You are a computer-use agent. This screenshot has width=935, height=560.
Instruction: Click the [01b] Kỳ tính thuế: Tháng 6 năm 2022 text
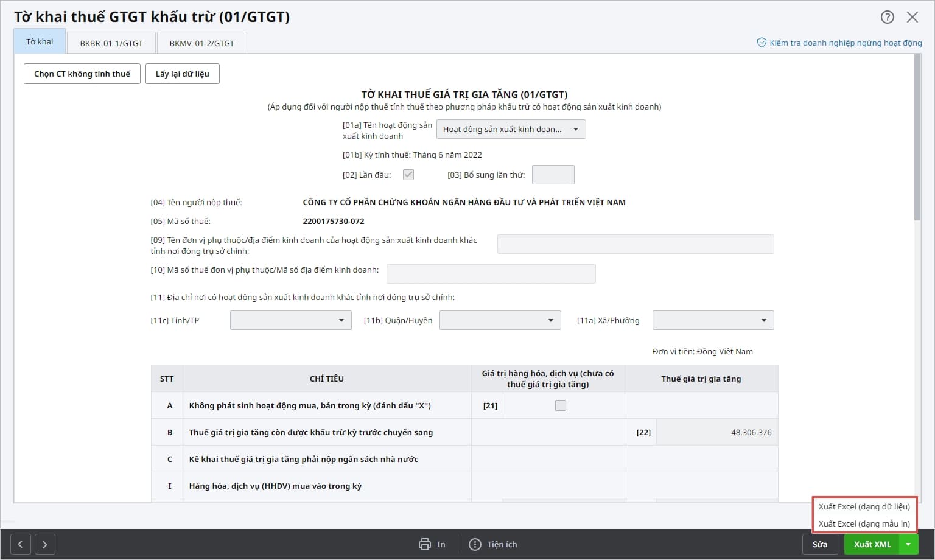point(412,155)
